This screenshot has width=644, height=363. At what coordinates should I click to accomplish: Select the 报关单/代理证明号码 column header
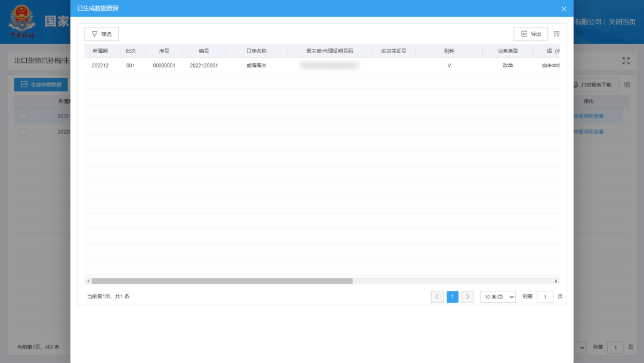(329, 51)
